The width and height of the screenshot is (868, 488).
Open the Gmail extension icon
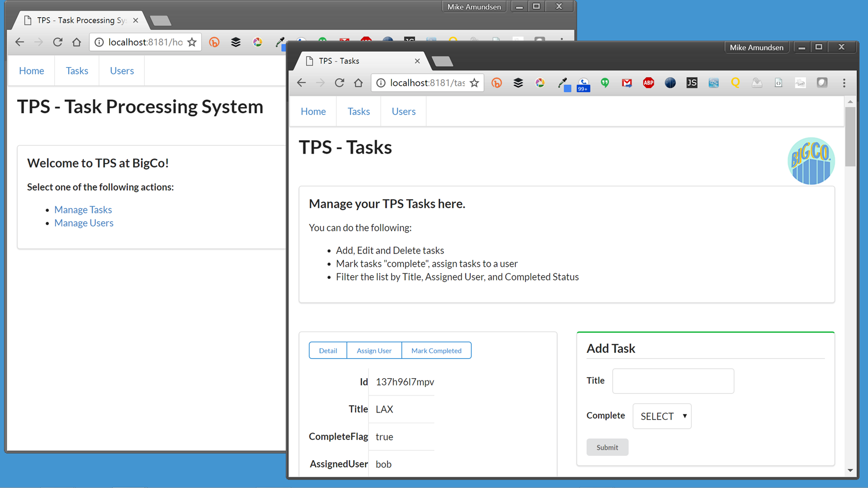627,83
